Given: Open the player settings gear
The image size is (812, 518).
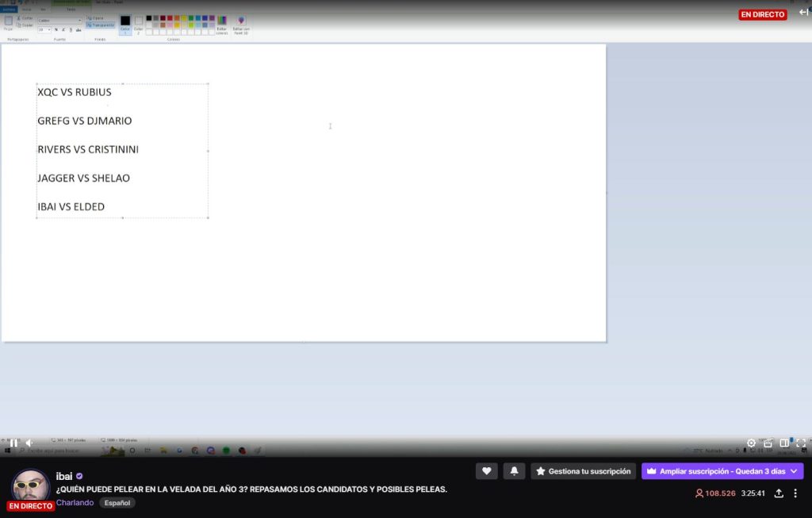Looking at the screenshot, I should pos(752,443).
